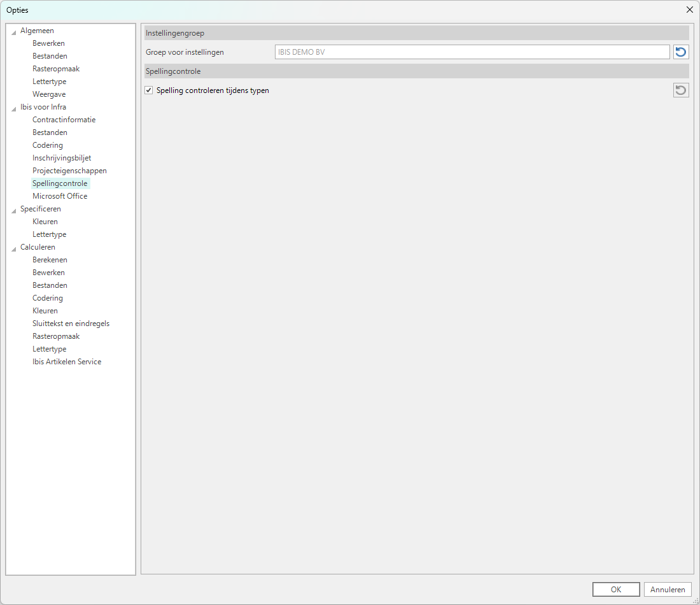Viewport: 700px width, 605px height.
Task: Close the Opties dialog window
Action: (x=689, y=10)
